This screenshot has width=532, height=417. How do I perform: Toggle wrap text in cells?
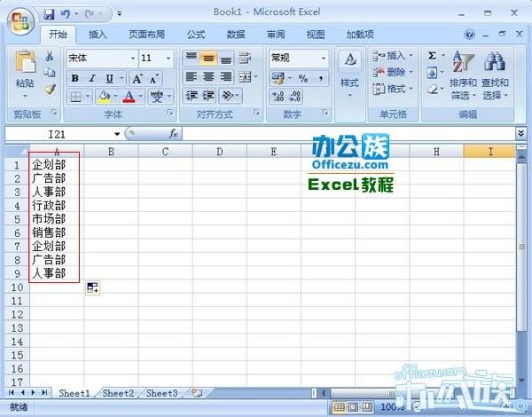click(x=245, y=58)
